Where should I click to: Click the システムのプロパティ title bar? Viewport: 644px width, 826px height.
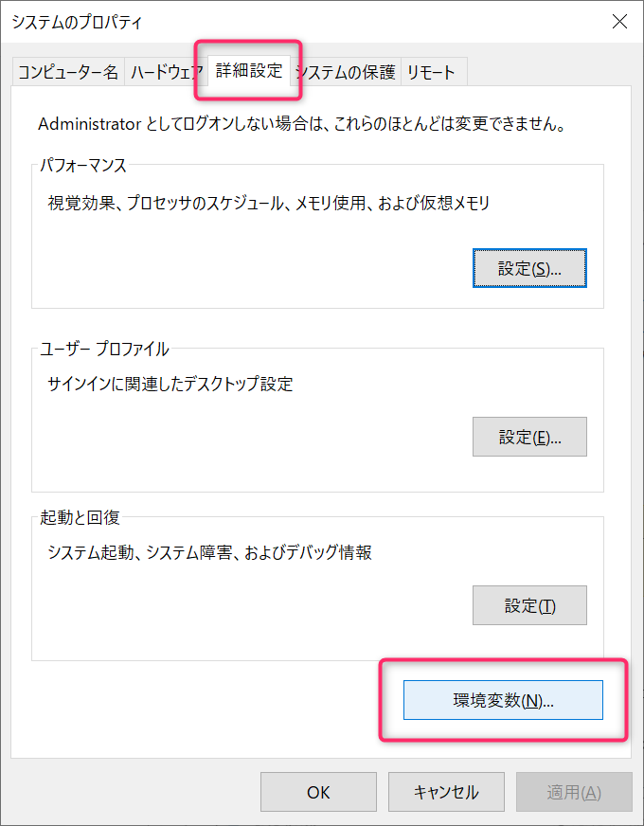click(284, 21)
